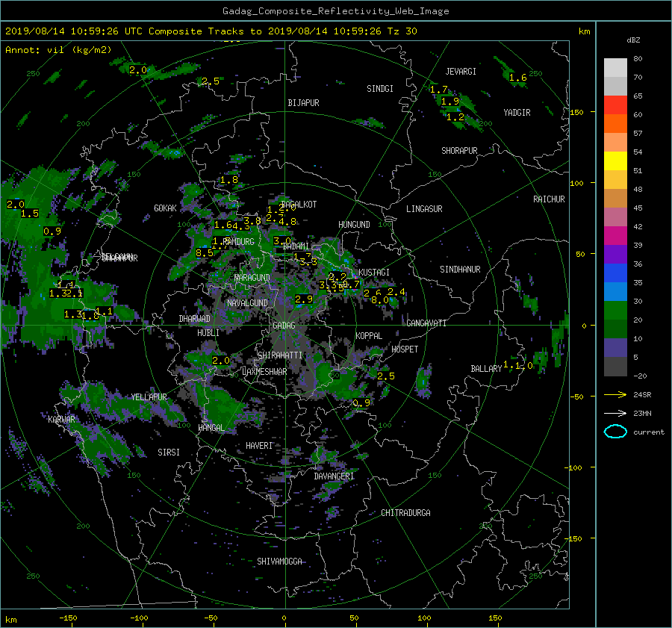The image size is (672, 628).
Task: Click the DHARWAD city label
Action: 195,319
